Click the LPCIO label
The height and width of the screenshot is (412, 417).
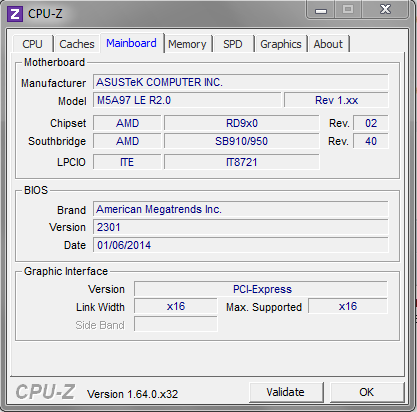coord(71,162)
